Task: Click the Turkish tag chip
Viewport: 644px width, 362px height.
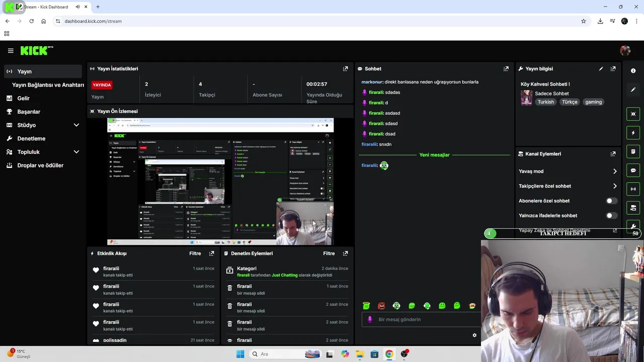Action: (x=545, y=102)
